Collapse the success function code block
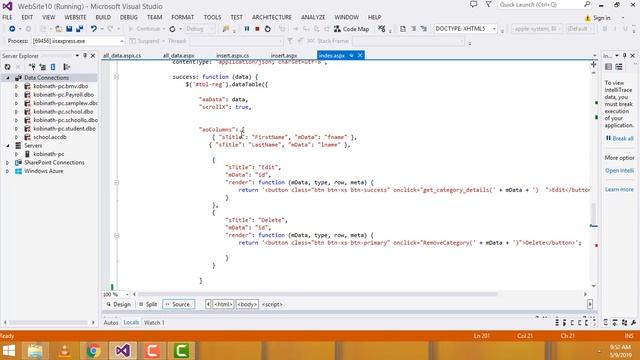The width and height of the screenshot is (640, 360). [x=116, y=77]
